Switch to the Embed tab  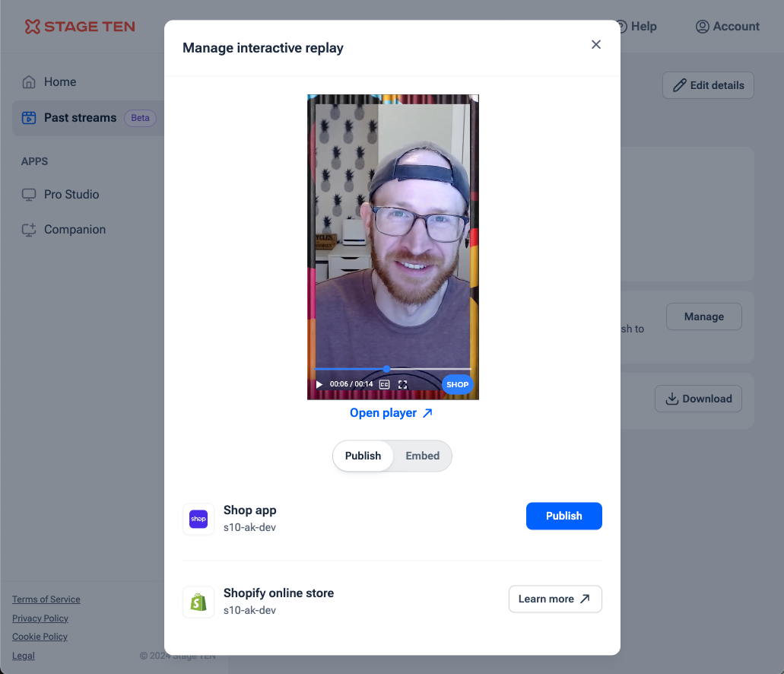point(423,456)
